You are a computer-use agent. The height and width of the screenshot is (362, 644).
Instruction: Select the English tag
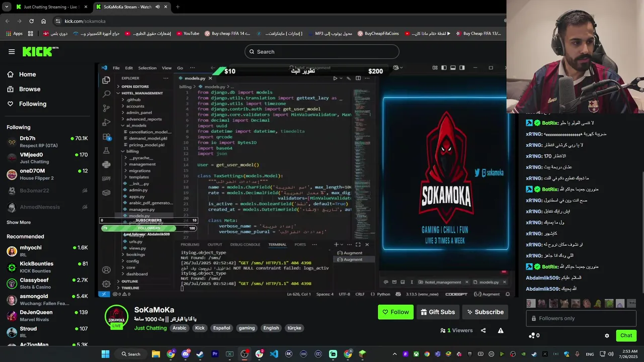pyautogui.click(x=271, y=328)
